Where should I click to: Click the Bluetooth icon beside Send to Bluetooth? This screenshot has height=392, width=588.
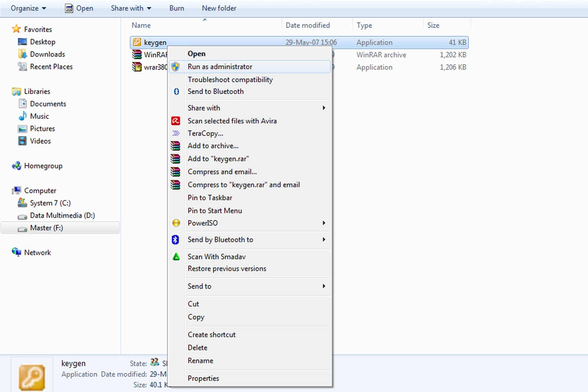[x=176, y=92]
